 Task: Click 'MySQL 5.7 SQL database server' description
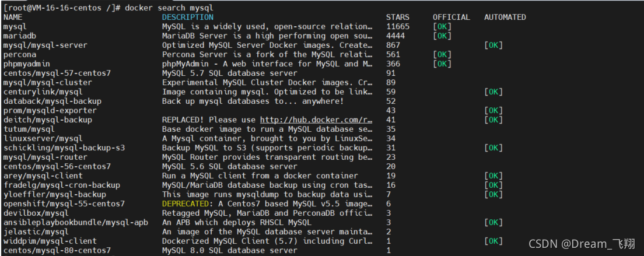coord(230,73)
